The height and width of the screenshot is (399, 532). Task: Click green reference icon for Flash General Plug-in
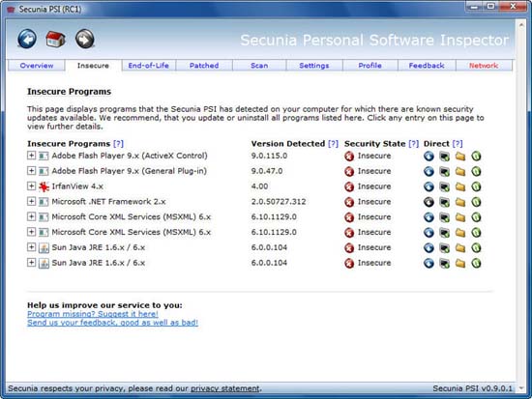(x=476, y=171)
